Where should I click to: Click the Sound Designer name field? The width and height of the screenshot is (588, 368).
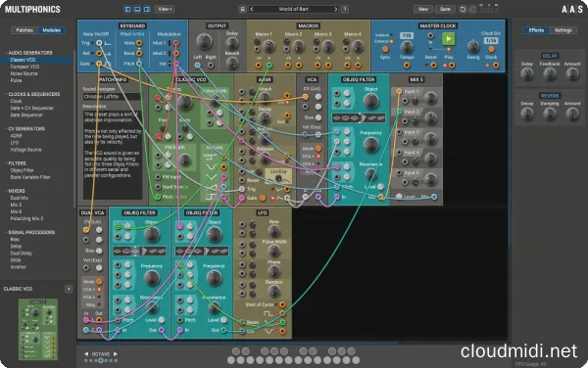[x=112, y=97]
